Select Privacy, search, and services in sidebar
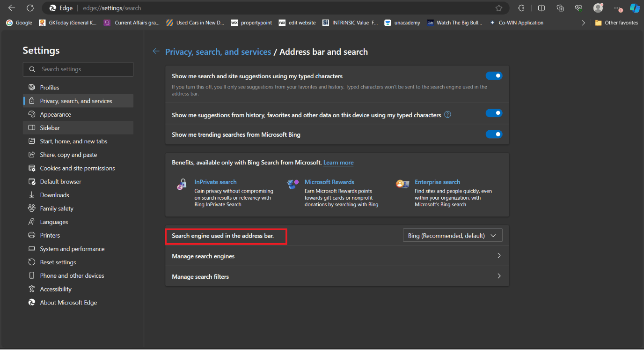 click(x=78, y=101)
